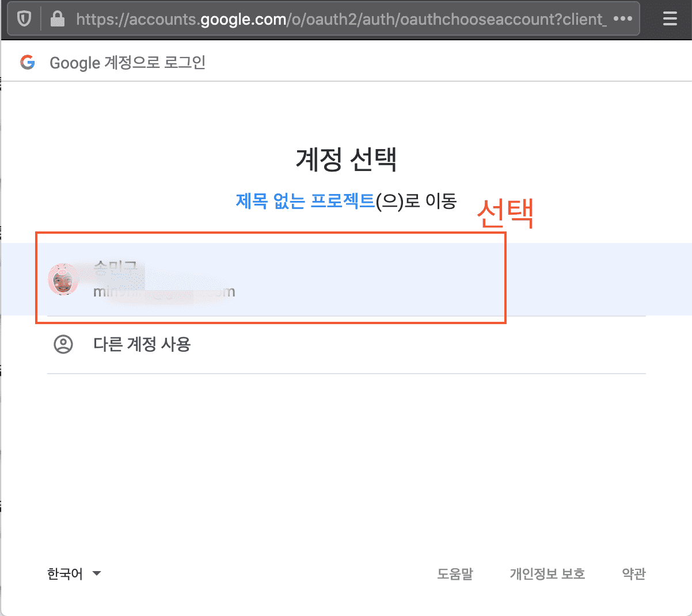692x616 pixels.
Task: Click the tracking protection shield icon
Action: pyautogui.click(x=24, y=19)
